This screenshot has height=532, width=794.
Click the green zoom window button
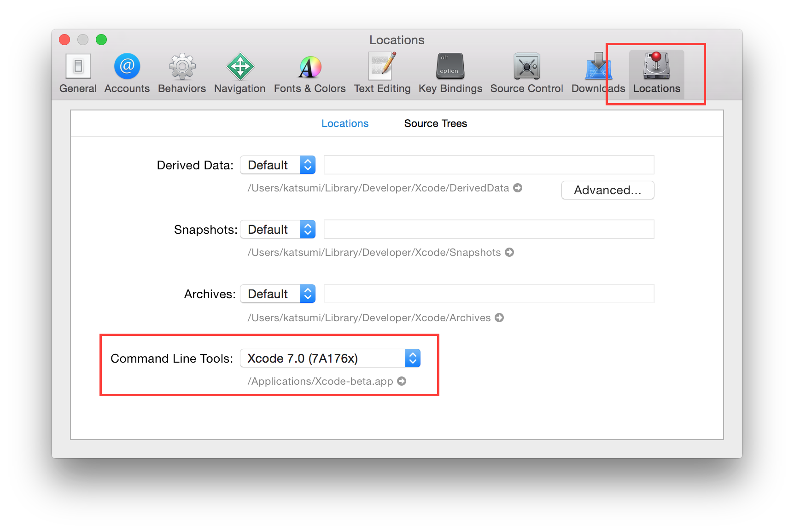[x=101, y=40]
